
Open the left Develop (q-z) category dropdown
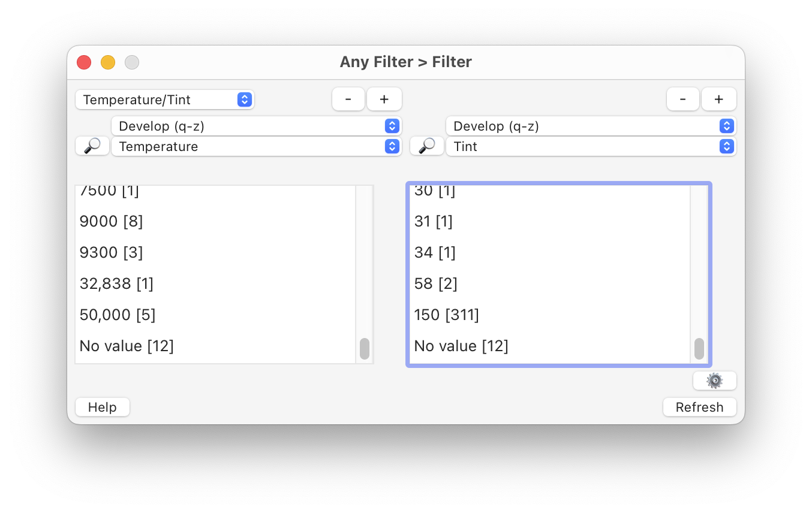[x=257, y=126]
